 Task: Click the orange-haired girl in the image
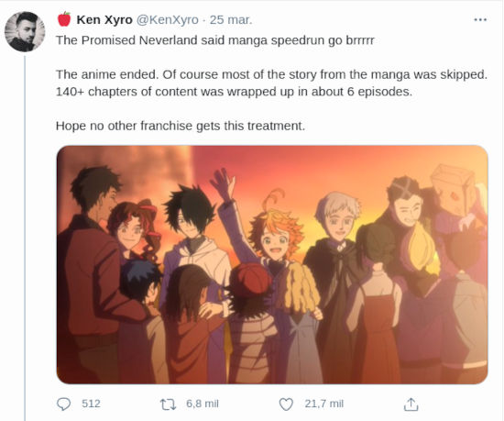click(x=278, y=231)
